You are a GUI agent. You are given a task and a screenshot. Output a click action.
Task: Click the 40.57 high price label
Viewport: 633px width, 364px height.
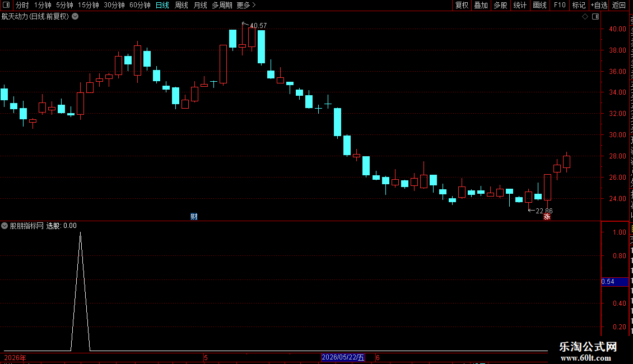(x=258, y=26)
